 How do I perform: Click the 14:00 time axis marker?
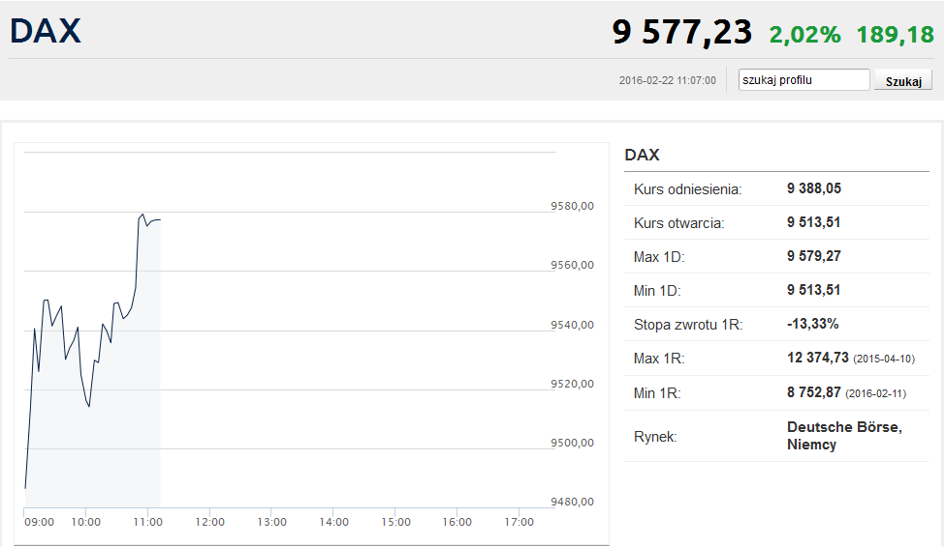pyautogui.click(x=334, y=522)
